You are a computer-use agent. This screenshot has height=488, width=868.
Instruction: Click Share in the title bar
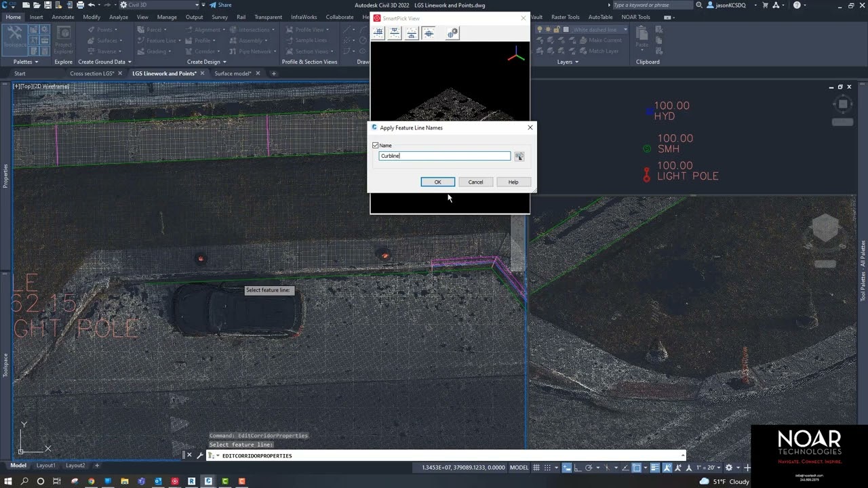pyautogui.click(x=220, y=5)
